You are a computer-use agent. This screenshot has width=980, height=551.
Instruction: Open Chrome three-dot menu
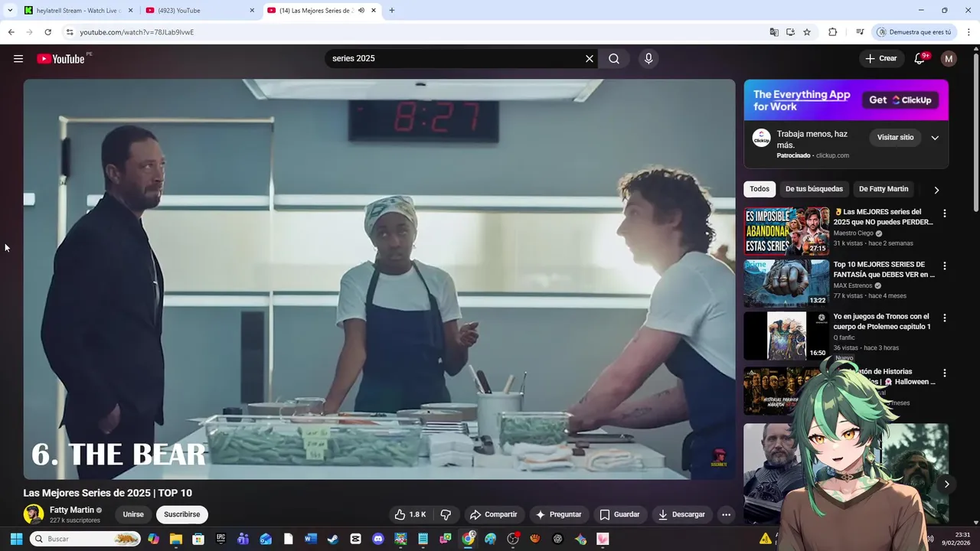click(x=969, y=32)
